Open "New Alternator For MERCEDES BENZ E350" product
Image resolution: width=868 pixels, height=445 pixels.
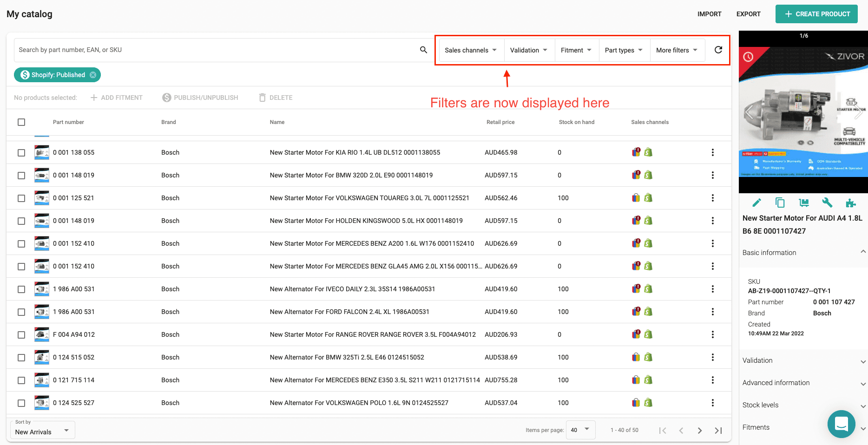[375, 380]
